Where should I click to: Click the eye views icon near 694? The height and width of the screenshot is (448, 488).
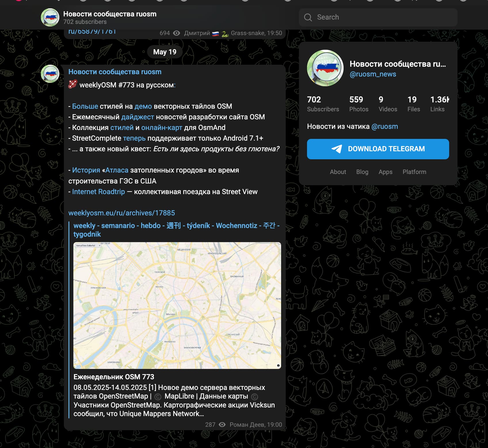click(177, 33)
